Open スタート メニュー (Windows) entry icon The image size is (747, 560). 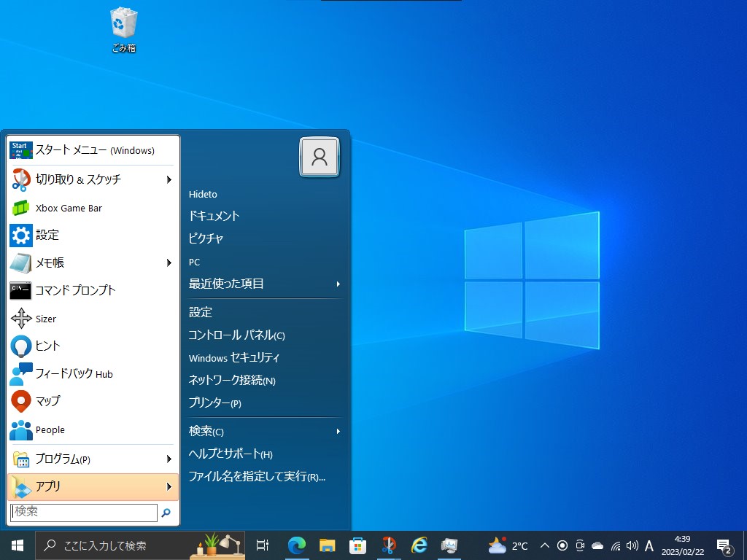[x=21, y=150]
